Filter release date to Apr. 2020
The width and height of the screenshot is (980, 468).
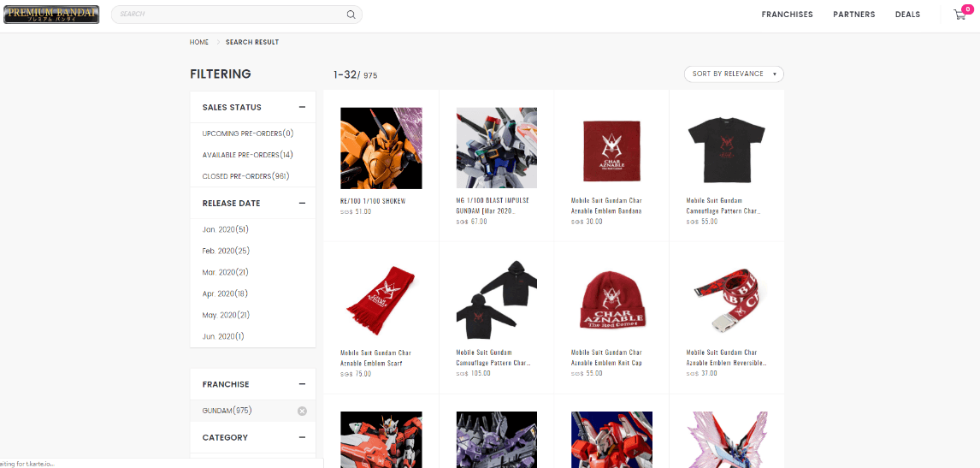225,293
